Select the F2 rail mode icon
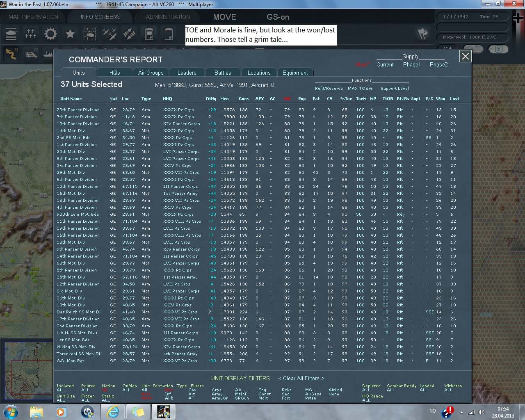525x420 pixels. pos(32,54)
